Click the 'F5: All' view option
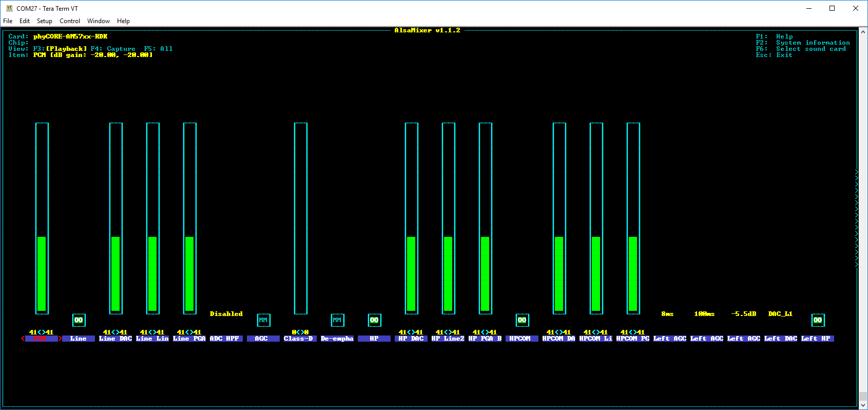This screenshot has width=868, height=410. pyautogui.click(x=158, y=49)
